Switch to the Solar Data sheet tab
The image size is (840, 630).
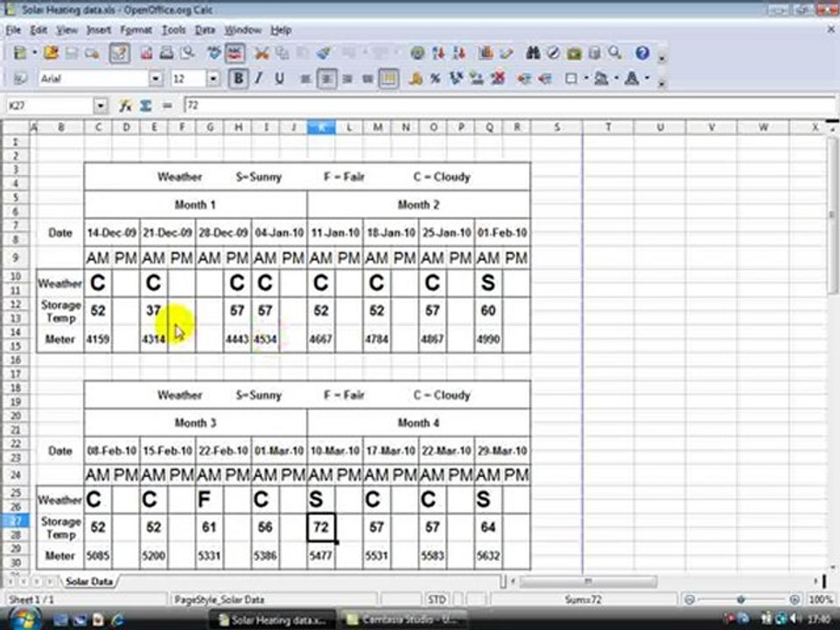[x=89, y=581]
